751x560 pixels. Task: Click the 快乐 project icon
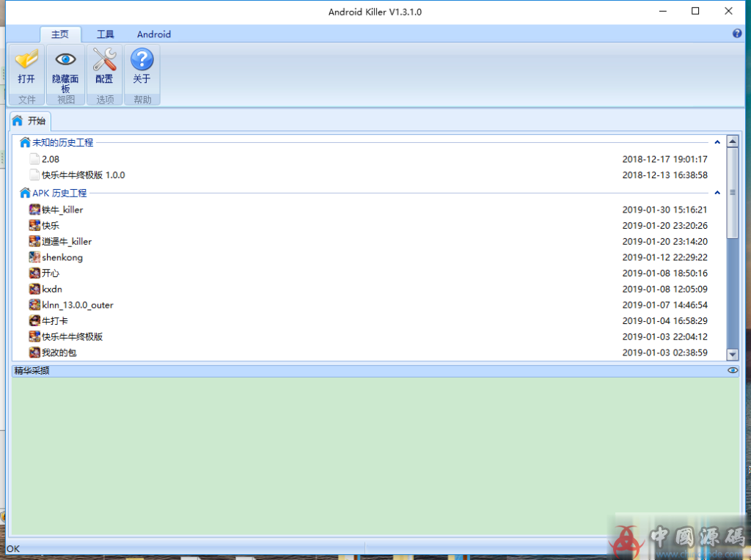click(x=34, y=226)
